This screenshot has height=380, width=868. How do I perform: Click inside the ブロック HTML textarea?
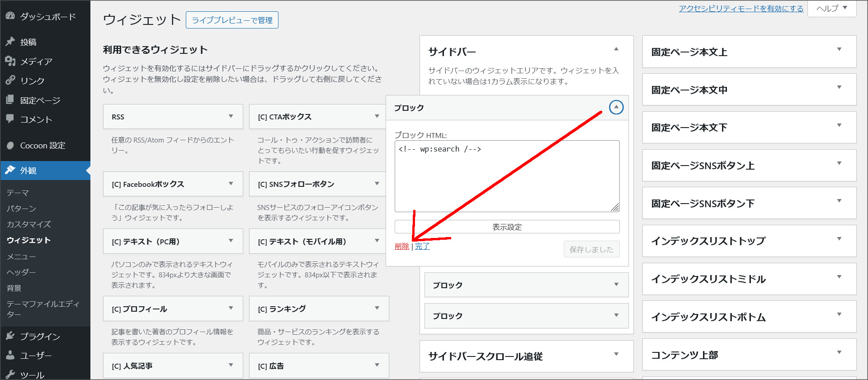pos(507,176)
